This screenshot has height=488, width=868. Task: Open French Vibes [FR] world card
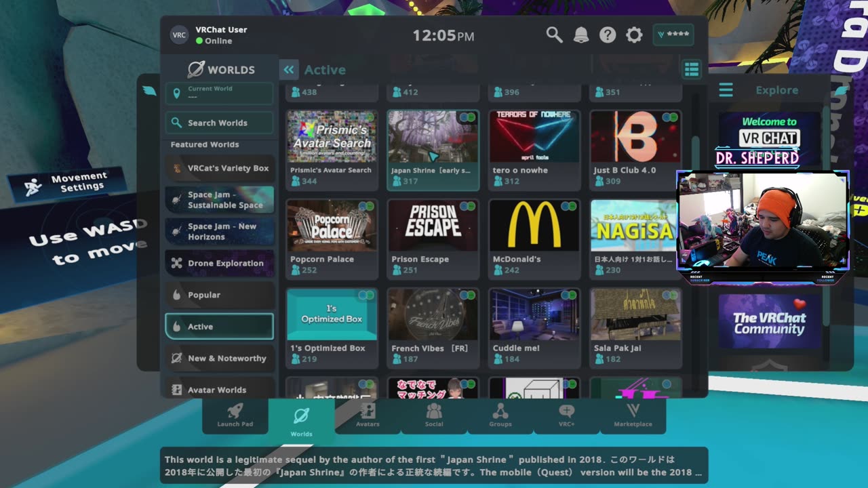tap(433, 327)
